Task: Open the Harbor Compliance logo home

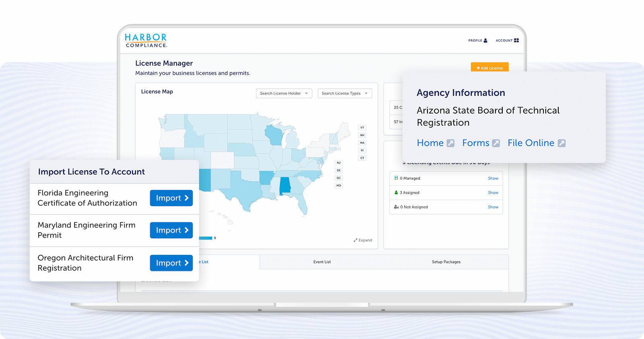Action: tap(146, 40)
